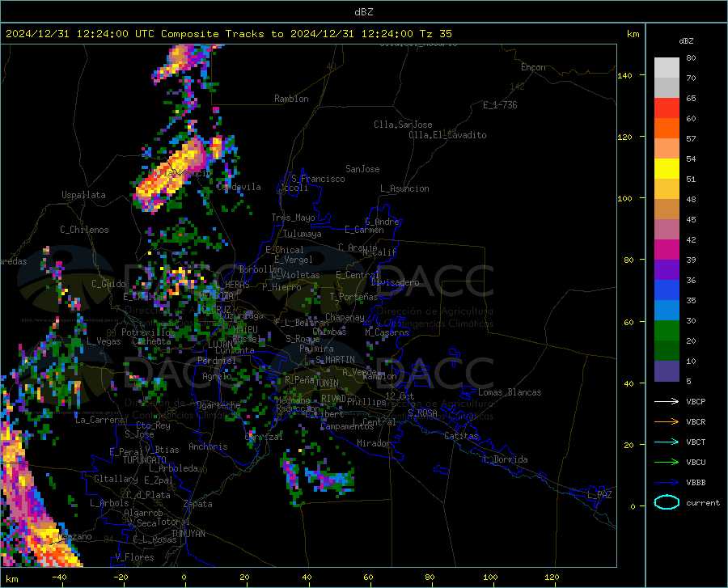
Task: Click the 'current' legend label
Action: (x=703, y=502)
